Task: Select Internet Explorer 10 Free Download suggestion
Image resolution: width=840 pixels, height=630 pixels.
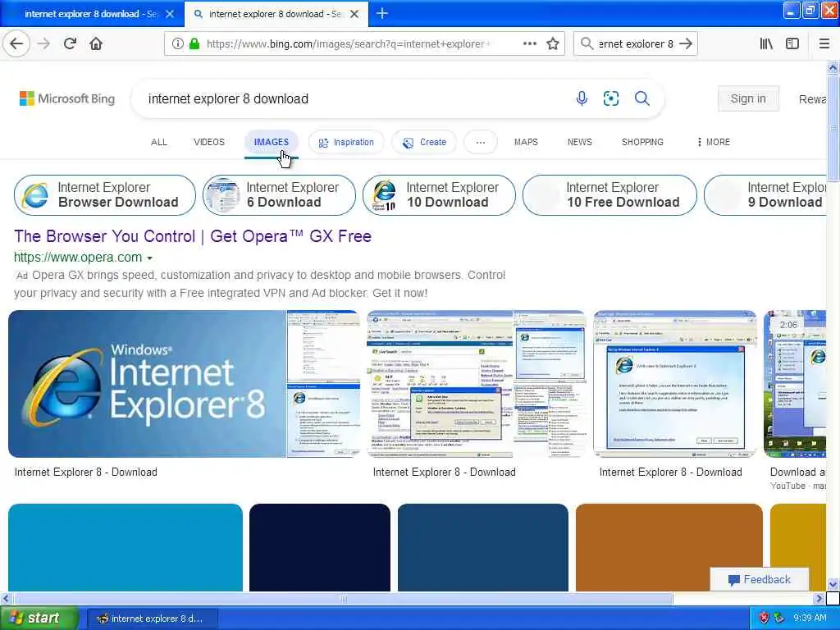Action: click(x=609, y=195)
